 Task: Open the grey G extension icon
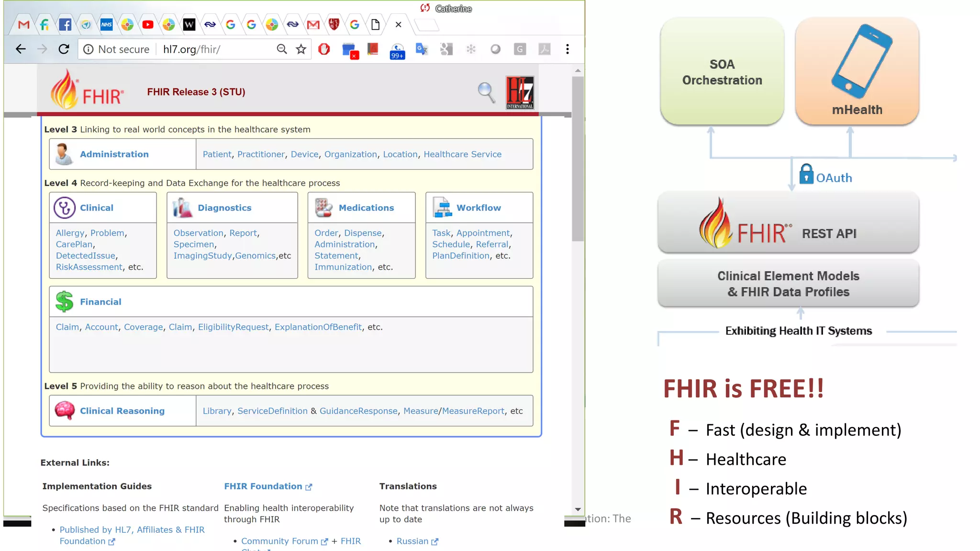coord(520,49)
